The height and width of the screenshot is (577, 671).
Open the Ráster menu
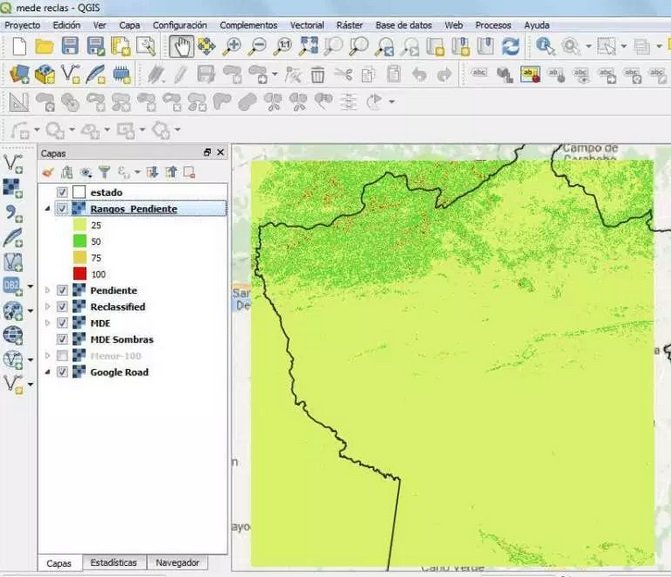tap(349, 24)
